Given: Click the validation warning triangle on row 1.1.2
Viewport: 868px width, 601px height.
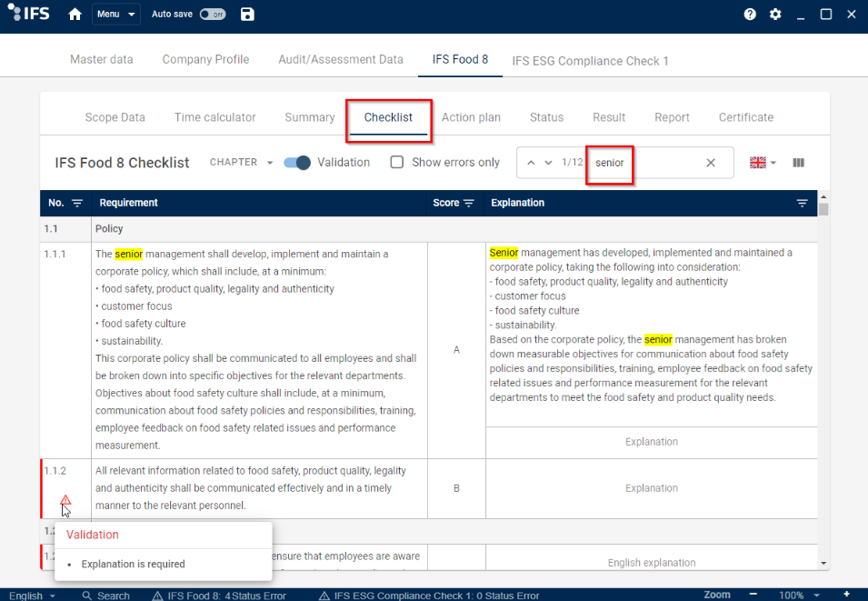Looking at the screenshot, I should pyautogui.click(x=65, y=500).
